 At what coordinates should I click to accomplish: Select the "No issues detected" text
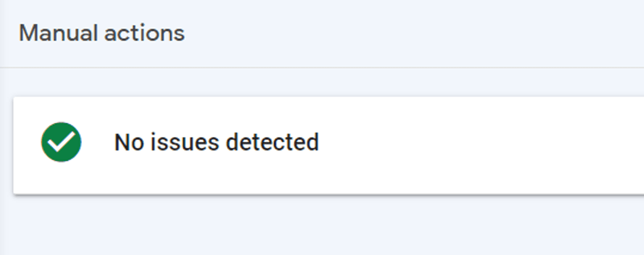217,142
